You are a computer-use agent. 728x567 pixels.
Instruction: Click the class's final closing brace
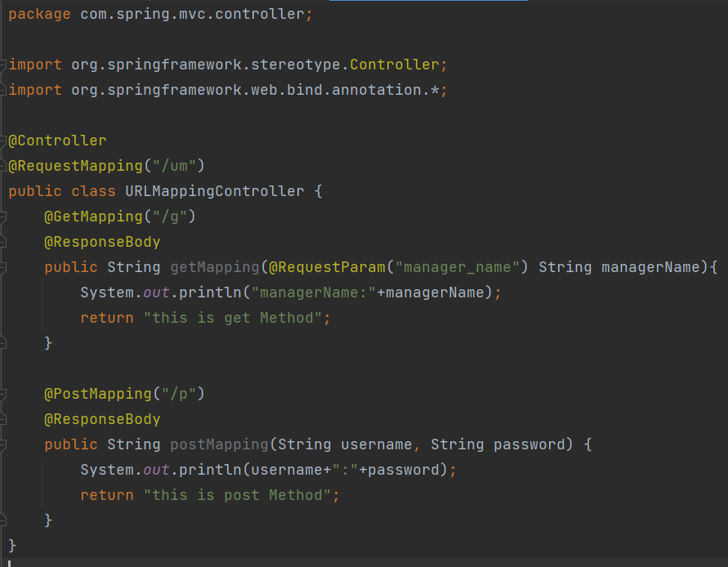point(12,545)
